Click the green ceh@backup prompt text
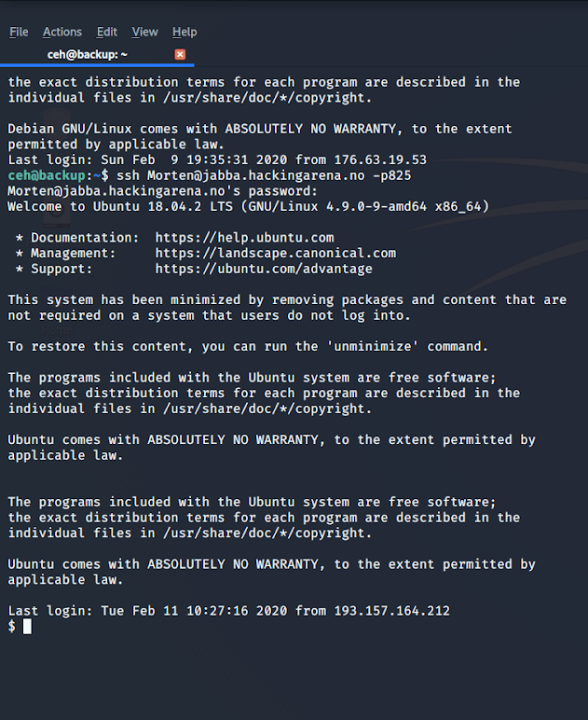 (x=47, y=176)
